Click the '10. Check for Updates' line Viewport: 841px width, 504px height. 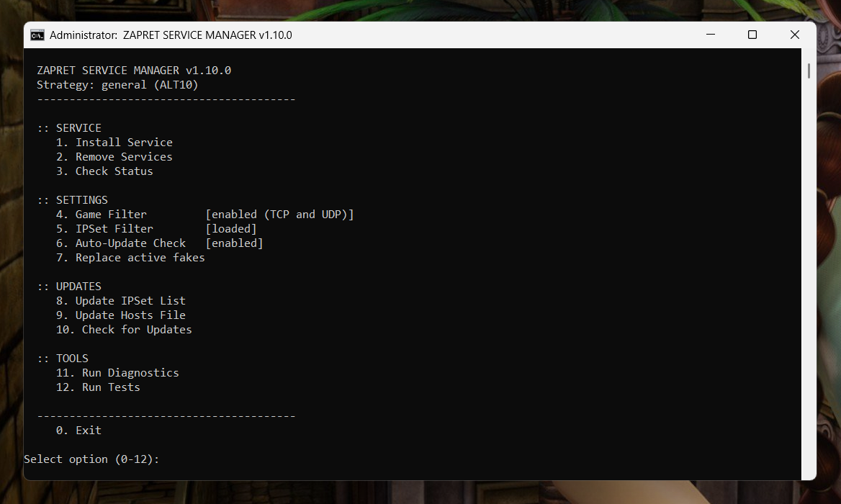(124, 329)
